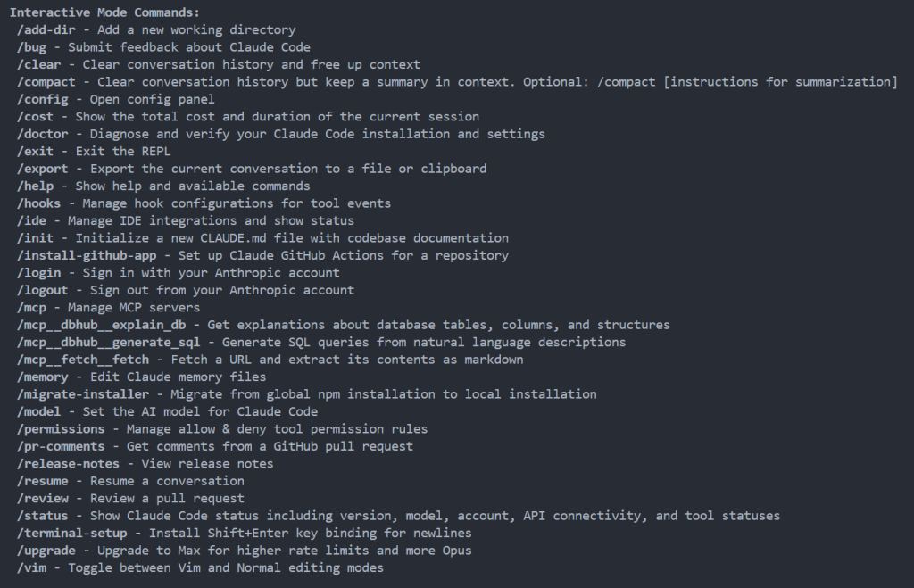Select the /config command
914x588 pixels.
[x=43, y=100]
